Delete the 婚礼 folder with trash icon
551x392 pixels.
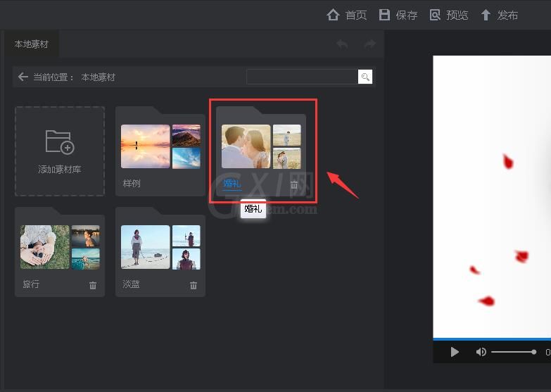[x=294, y=184]
